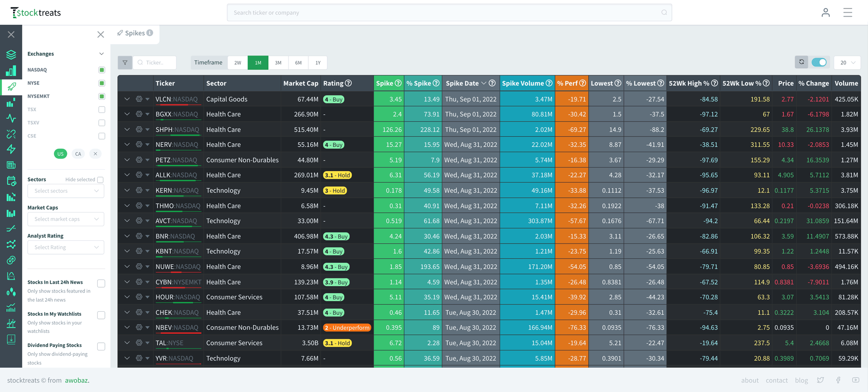Click the funnel filter icon
Viewport: 868px width, 392px height.
(x=125, y=63)
